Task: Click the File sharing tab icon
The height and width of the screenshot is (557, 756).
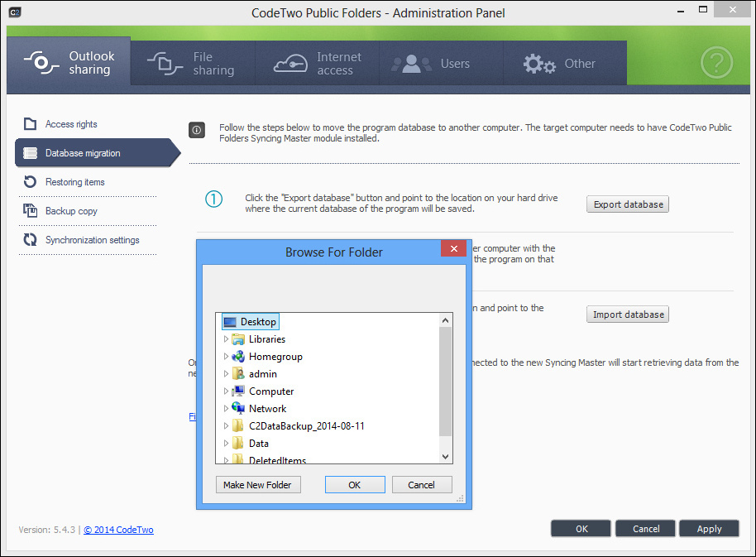Action: pos(165,63)
